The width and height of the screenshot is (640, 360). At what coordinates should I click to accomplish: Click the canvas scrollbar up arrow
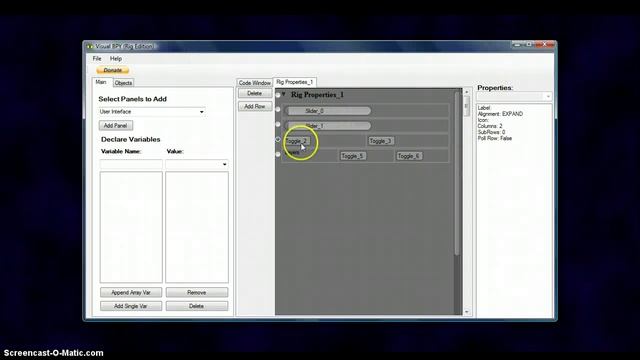[x=467, y=92]
